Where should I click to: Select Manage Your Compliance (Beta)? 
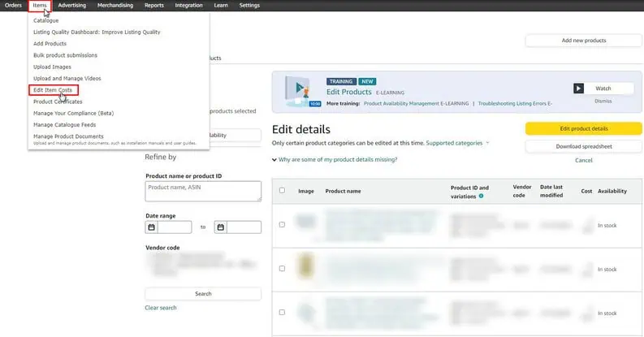pos(74,114)
